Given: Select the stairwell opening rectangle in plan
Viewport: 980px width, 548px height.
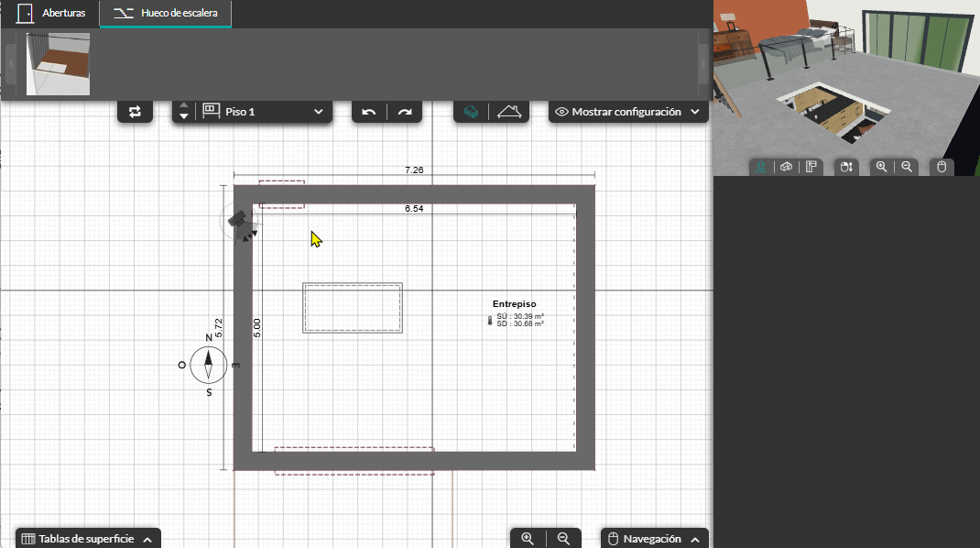Looking at the screenshot, I should pyautogui.click(x=353, y=308).
